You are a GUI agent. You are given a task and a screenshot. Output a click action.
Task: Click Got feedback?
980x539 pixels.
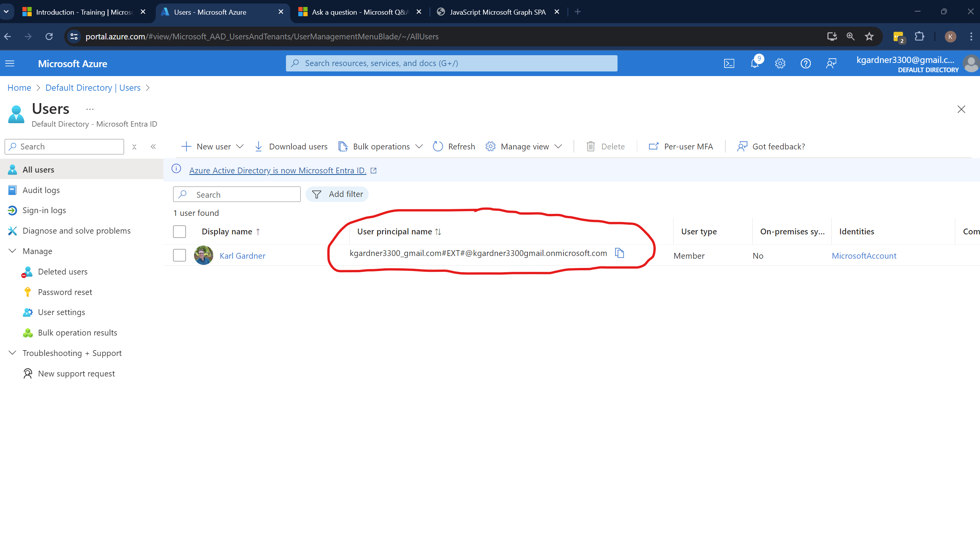coord(771,147)
